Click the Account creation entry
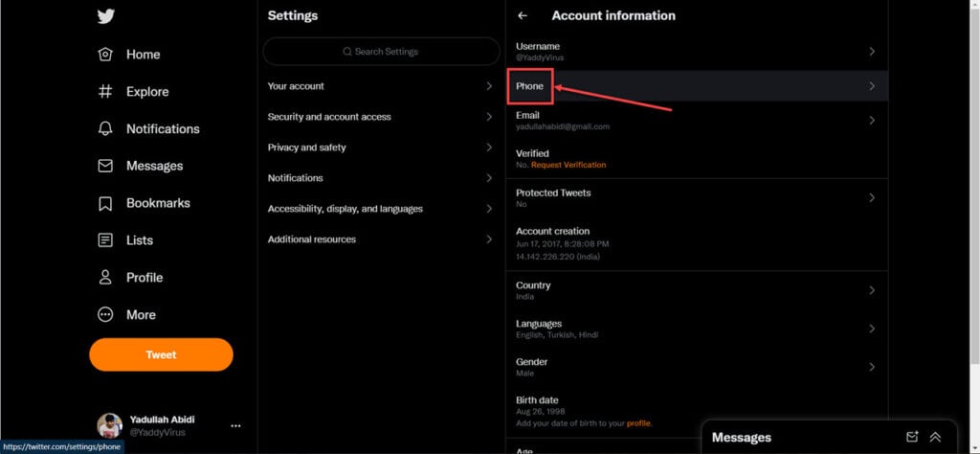The width and height of the screenshot is (980, 454). 697,244
